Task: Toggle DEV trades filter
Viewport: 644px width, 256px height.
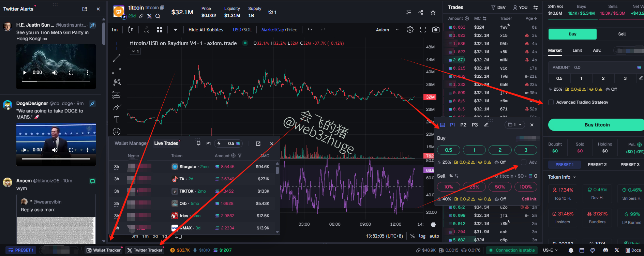Action: tap(498, 7)
